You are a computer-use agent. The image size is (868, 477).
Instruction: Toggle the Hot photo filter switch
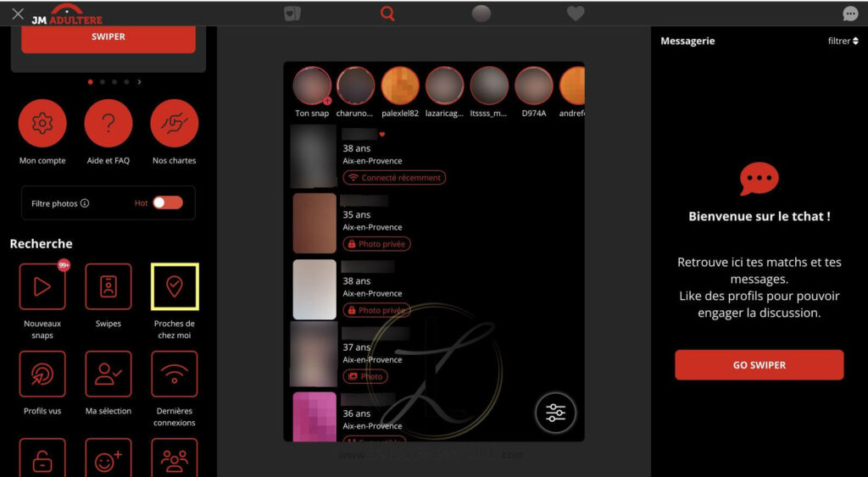(168, 203)
